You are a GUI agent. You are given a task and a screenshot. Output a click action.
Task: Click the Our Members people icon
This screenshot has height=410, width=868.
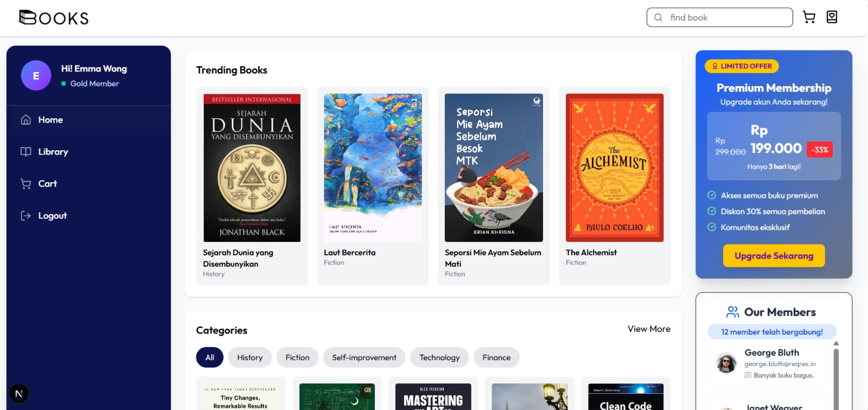coord(732,312)
